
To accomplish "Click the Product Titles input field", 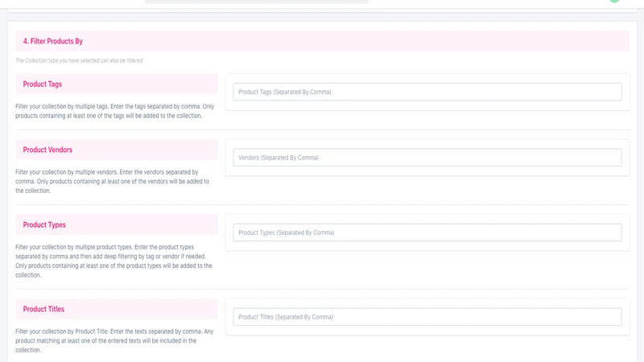I will (x=427, y=317).
